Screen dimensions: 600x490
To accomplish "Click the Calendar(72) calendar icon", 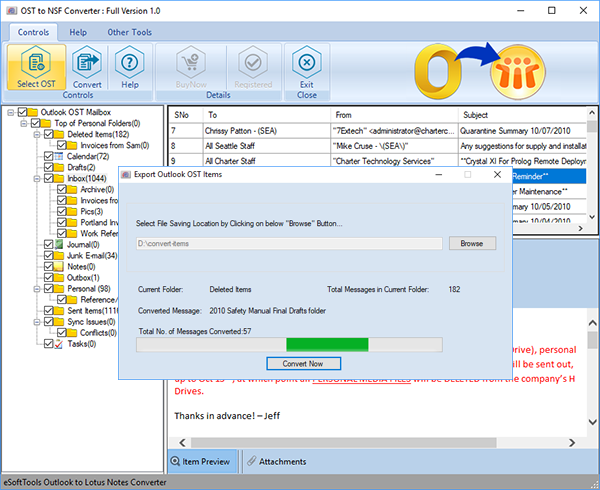I will [59, 156].
